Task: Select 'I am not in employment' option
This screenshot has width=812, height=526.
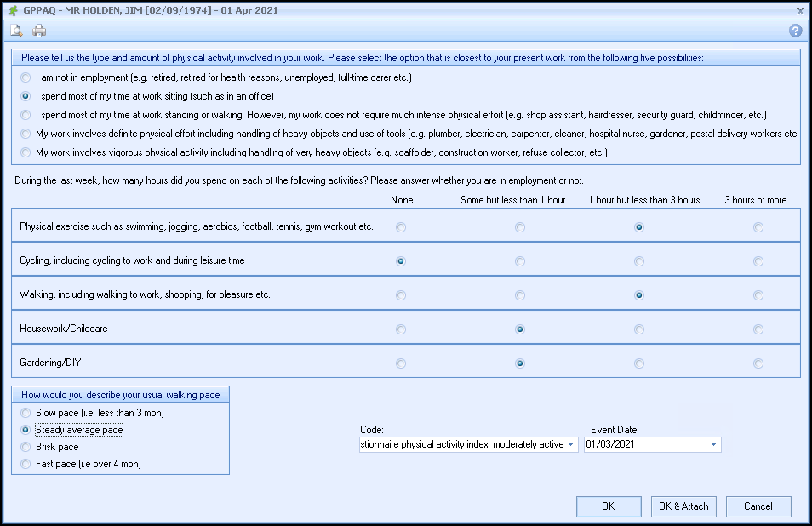Action: [x=26, y=77]
